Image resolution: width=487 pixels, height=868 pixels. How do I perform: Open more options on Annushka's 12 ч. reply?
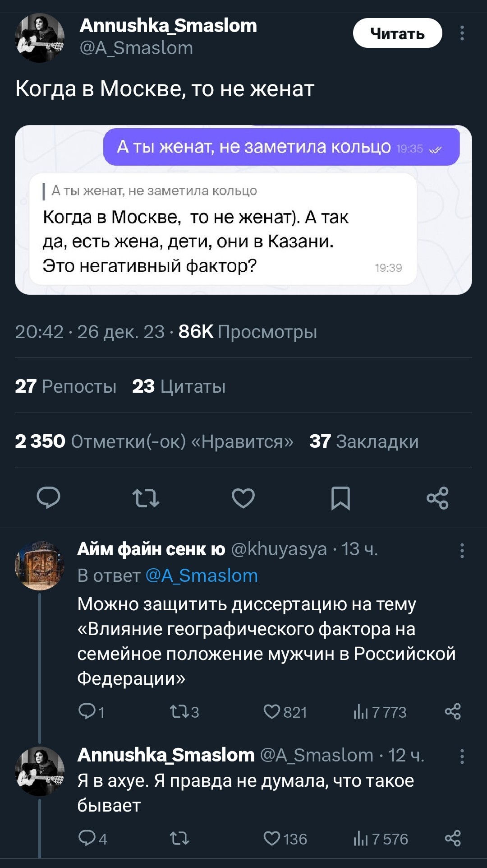coord(462,757)
